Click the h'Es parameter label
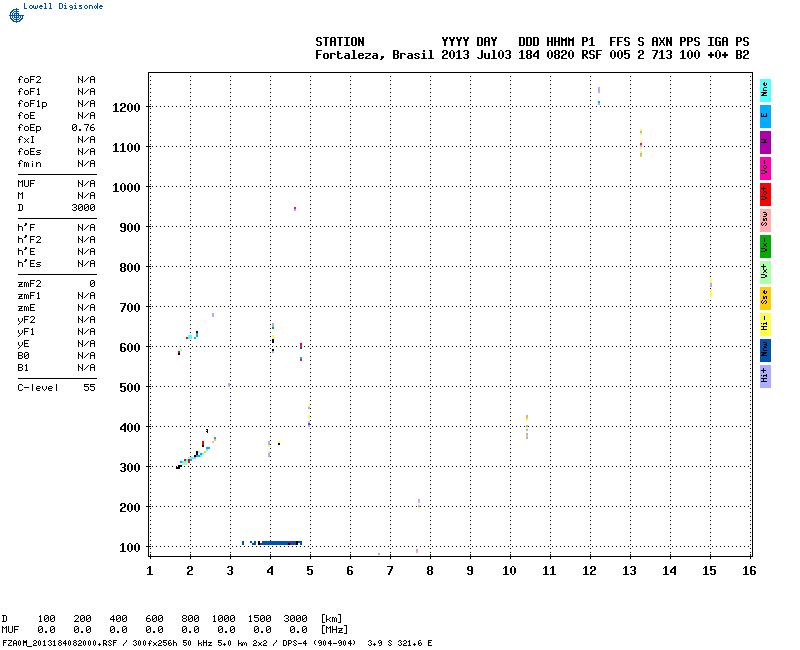The image size is (800, 650). [29, 264]
